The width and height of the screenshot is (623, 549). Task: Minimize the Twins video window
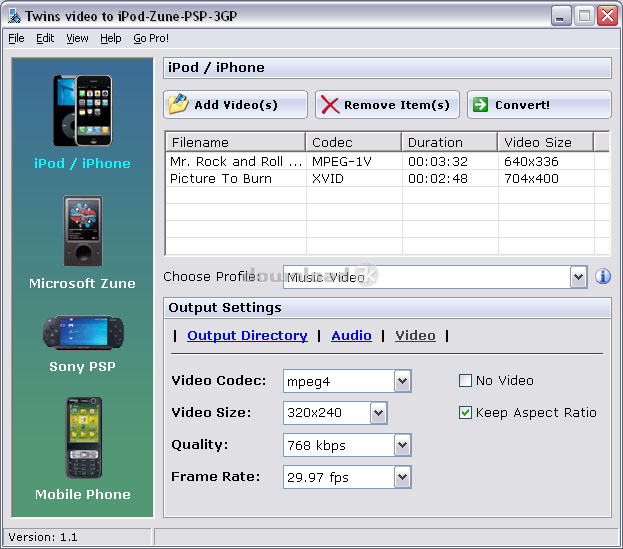[x=561, y=16]
